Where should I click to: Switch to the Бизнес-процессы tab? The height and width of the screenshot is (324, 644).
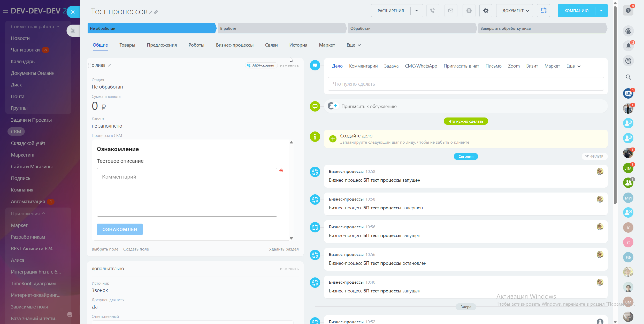[x=234, y=45]
